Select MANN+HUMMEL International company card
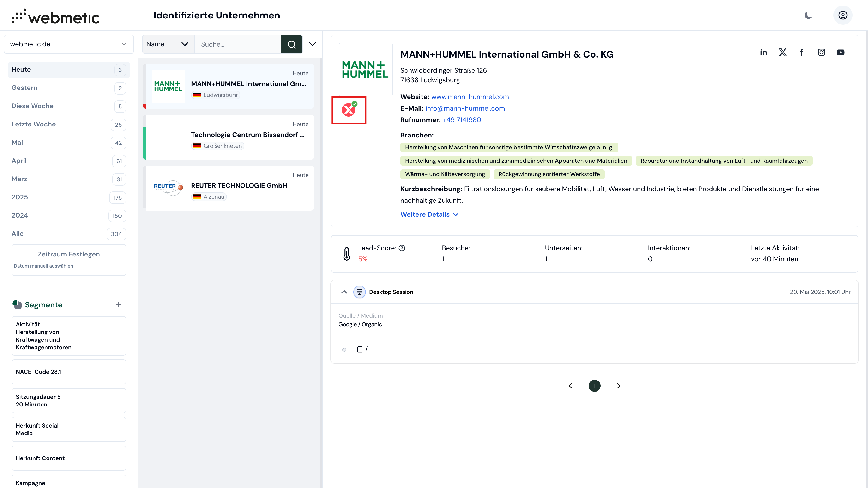Image resolution: width=868 pixels, height=488 pixels. (229, 86)
